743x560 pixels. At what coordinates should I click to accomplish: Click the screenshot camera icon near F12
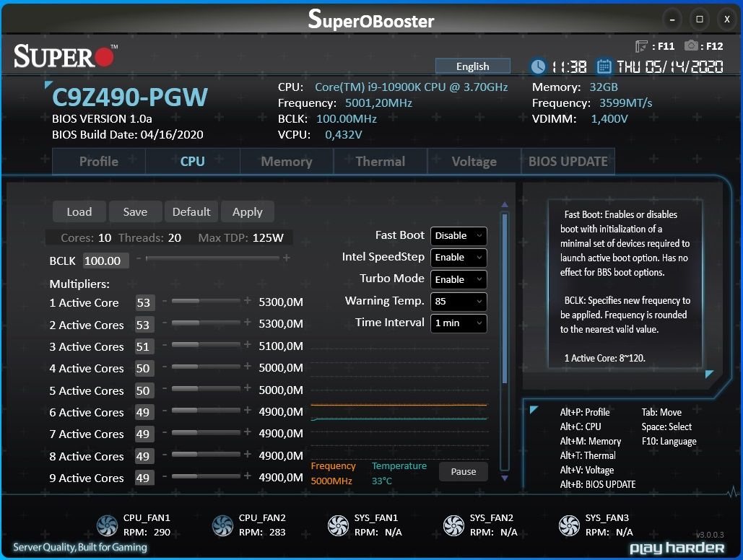[691, 45]
